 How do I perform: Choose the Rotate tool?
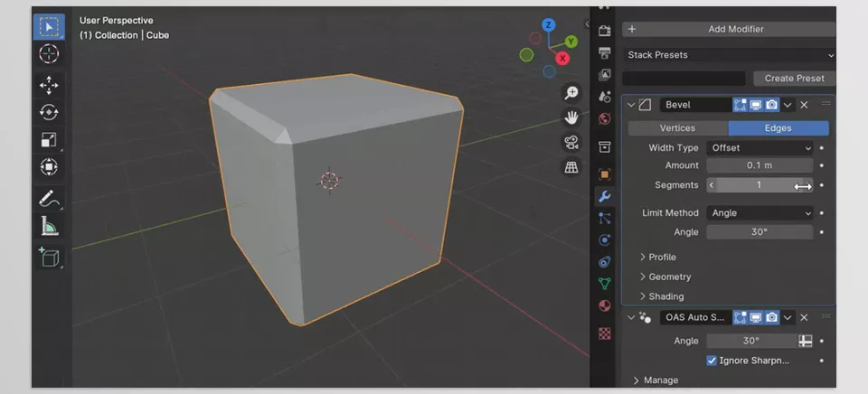click(49, 112)
